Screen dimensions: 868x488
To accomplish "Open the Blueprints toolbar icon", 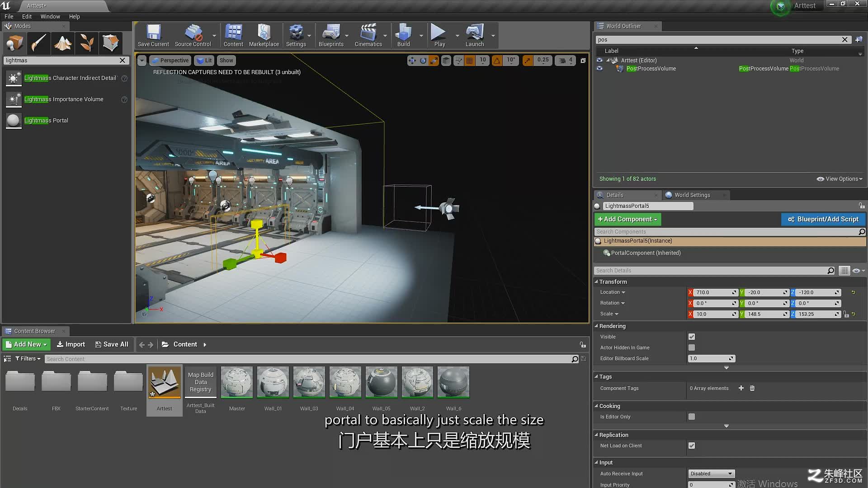I will point(331,35).
